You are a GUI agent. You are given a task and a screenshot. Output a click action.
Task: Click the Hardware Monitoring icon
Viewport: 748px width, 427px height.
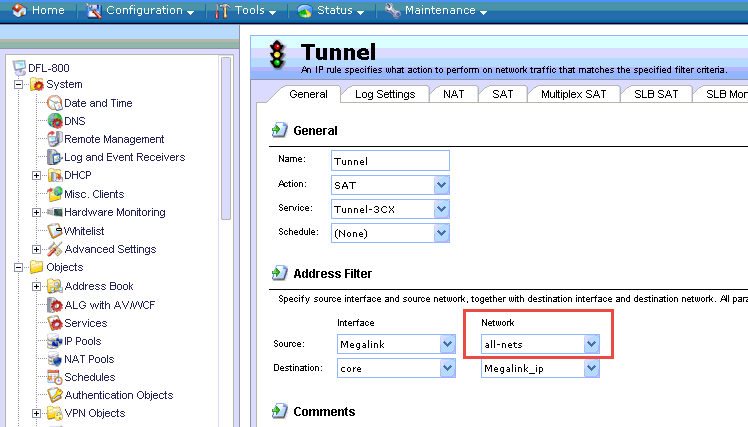(55, 212)
